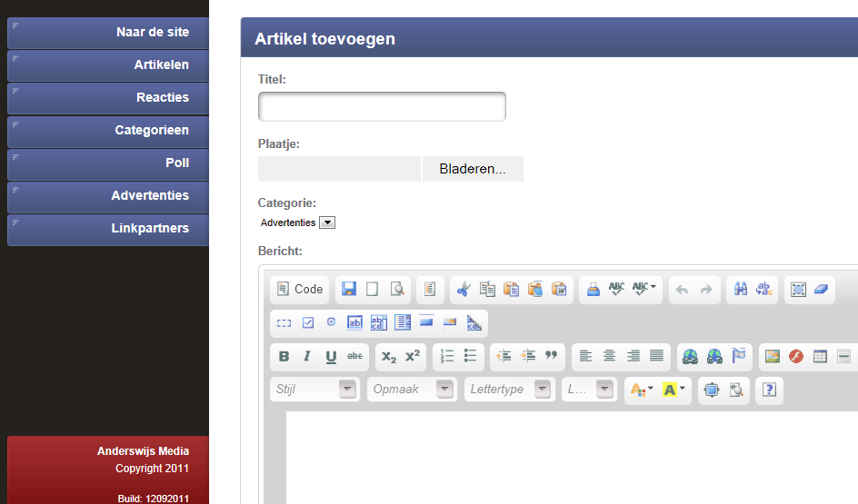Click the Undo arrow icon
858x504 pixels.
pyautogui.click(x=682, y=289)
